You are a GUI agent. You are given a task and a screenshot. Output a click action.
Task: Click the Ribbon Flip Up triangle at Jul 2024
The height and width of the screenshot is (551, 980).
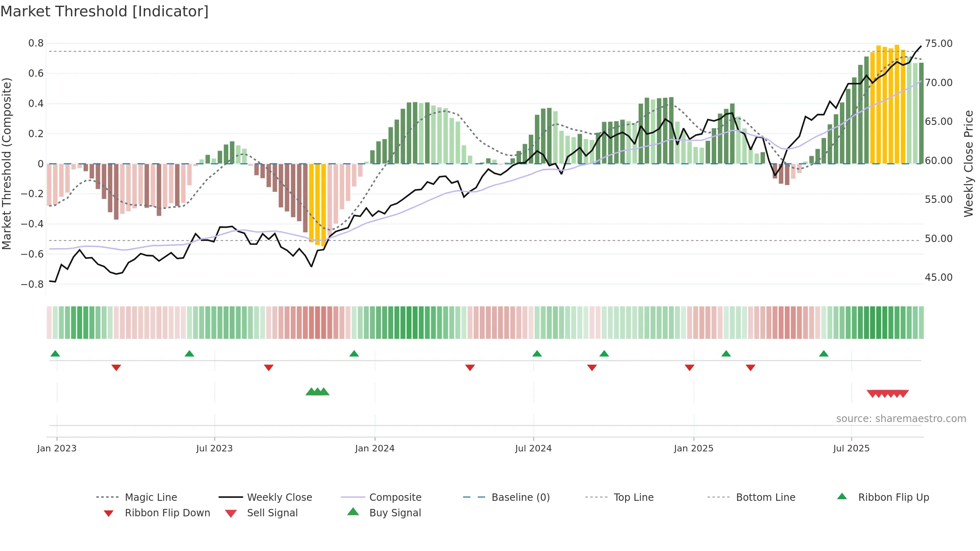[537, 353]
